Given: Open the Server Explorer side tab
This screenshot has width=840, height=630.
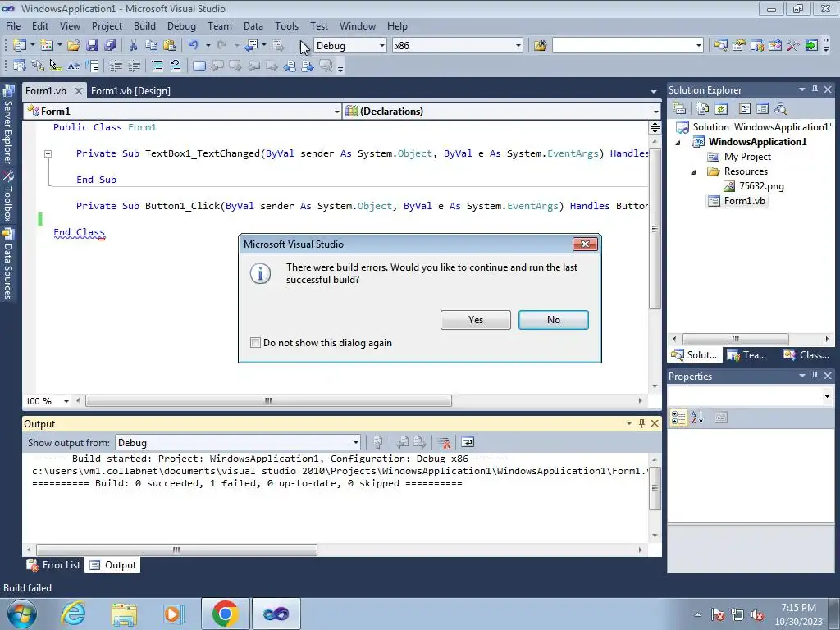Looking at the screenshot, I should [8, 126].
